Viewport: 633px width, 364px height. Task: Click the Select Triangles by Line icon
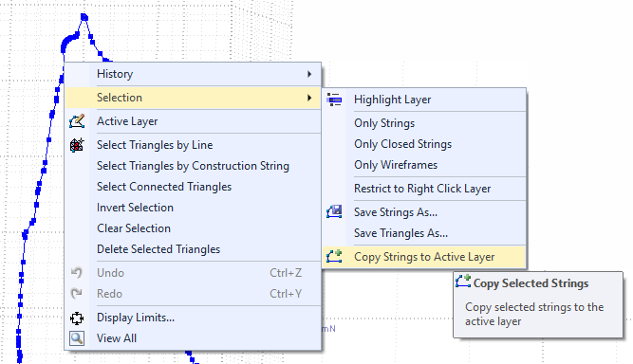click(x=77, y=145)
